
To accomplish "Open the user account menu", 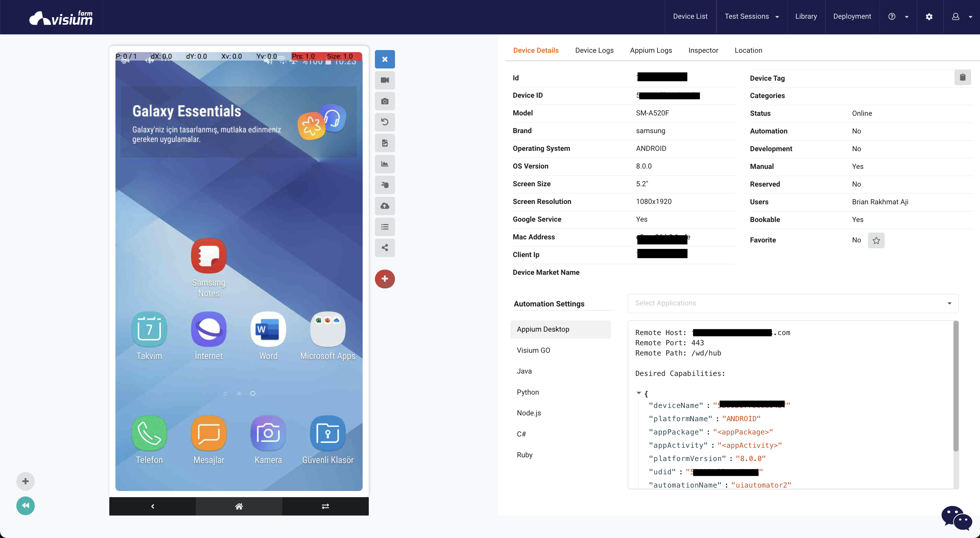I will click(962, 17).
